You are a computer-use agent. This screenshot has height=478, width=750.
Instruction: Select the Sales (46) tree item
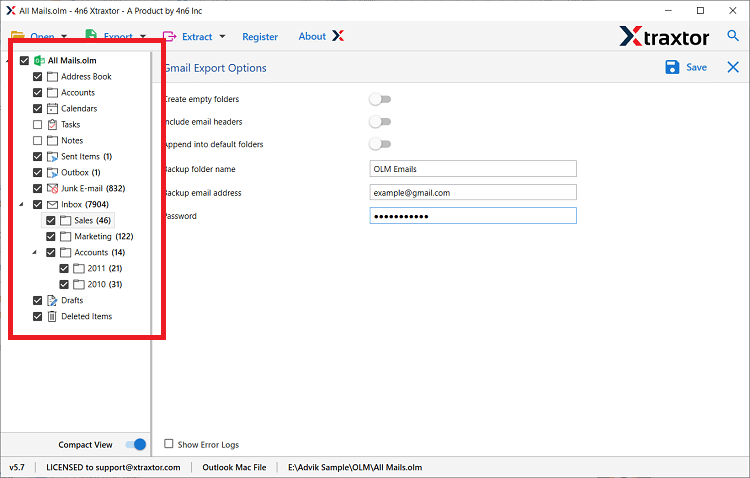coord(92,221)
